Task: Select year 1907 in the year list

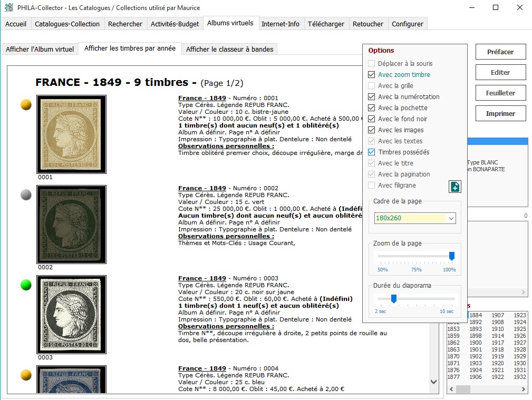Action: [498, 315]
